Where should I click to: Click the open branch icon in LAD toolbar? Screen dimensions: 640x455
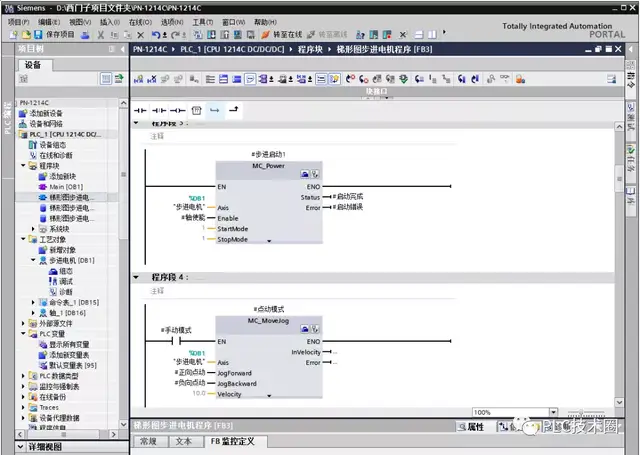tap(214, 110)
